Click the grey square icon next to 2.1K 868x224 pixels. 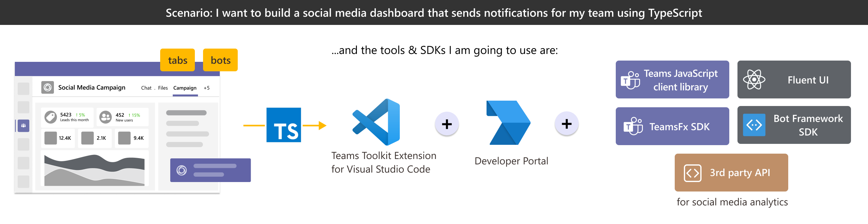click(88, 138)
